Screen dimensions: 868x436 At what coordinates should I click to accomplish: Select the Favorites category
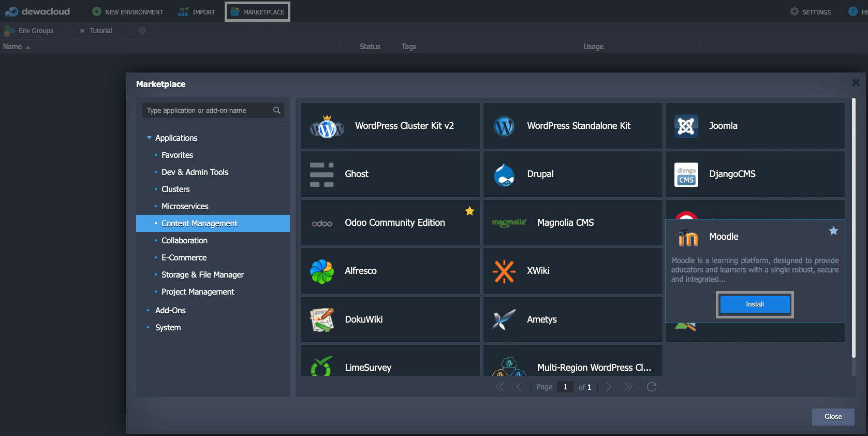177,155
